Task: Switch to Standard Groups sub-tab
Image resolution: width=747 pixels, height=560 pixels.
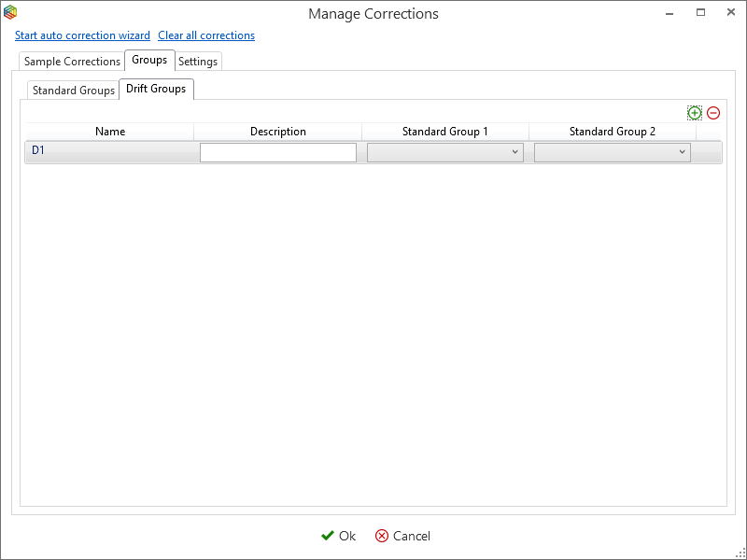Action: [x=74, y=90]
